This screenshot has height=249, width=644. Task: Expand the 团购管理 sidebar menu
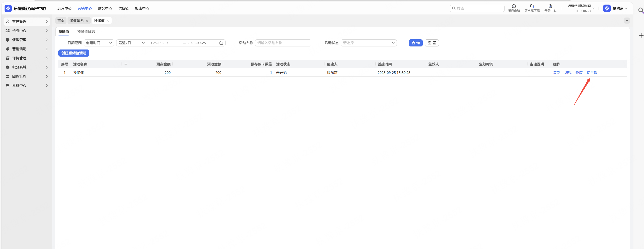coord(47,76)
